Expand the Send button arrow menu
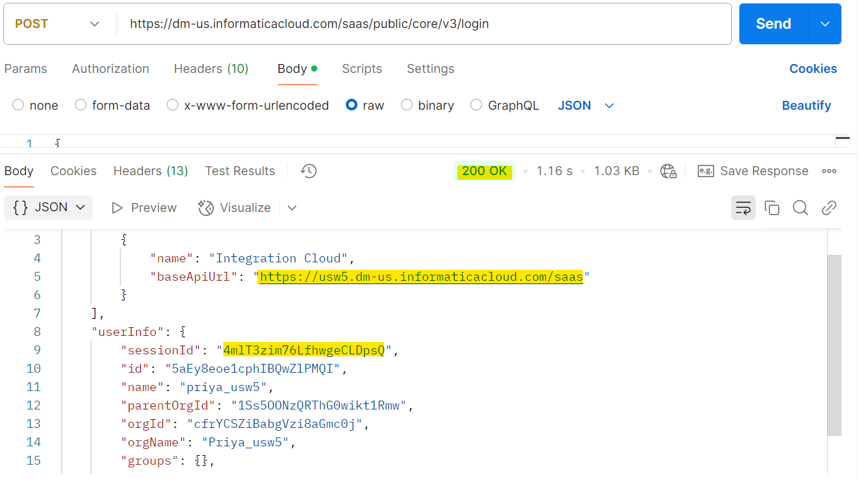 click(825, 24)
